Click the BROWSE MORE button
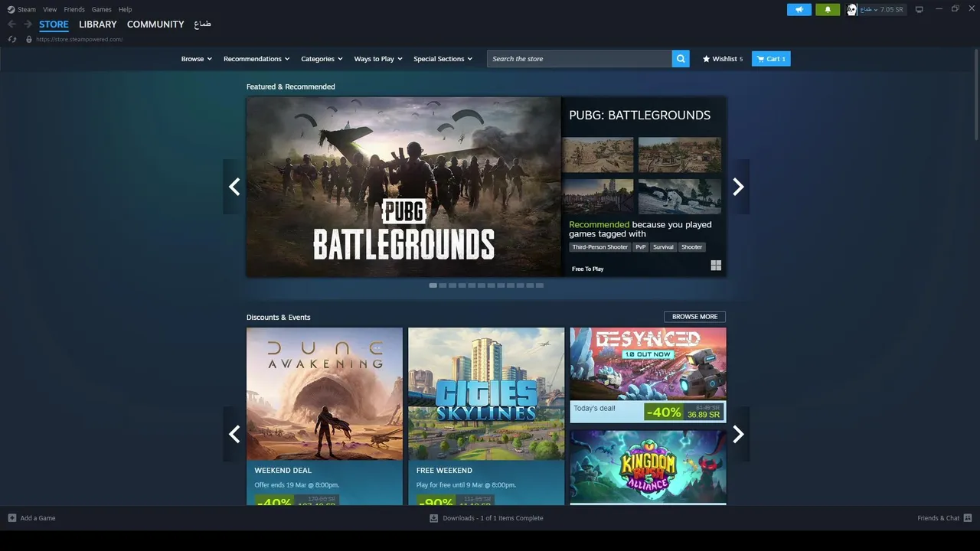Viewport: 980px width, 551px height. [695, 317]
